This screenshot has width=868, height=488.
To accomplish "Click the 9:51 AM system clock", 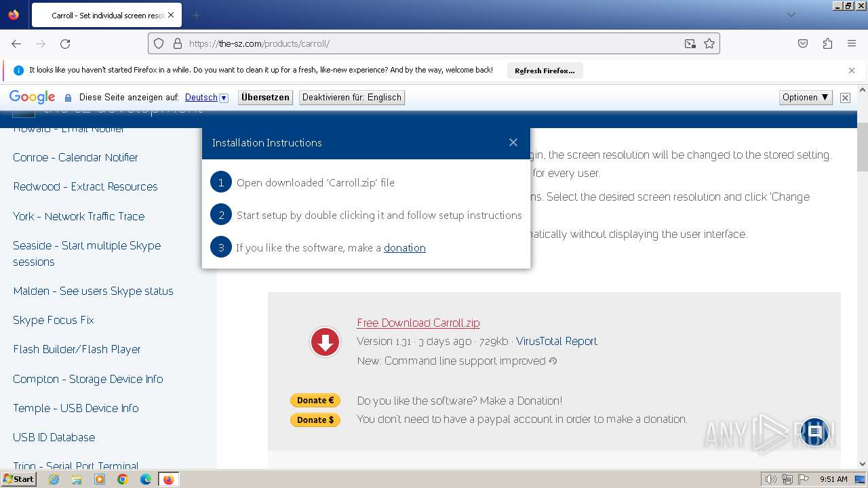I will 833,479.
